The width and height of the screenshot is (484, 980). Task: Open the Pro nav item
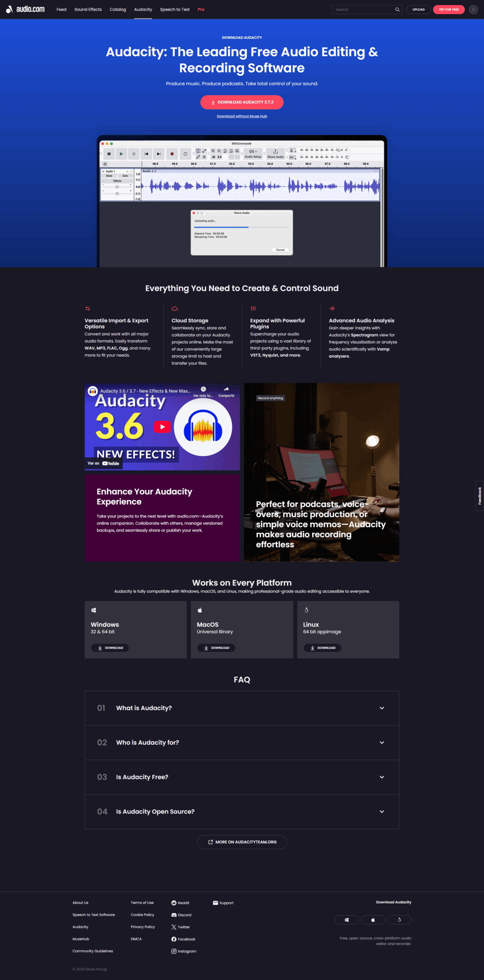click(201, 10)
